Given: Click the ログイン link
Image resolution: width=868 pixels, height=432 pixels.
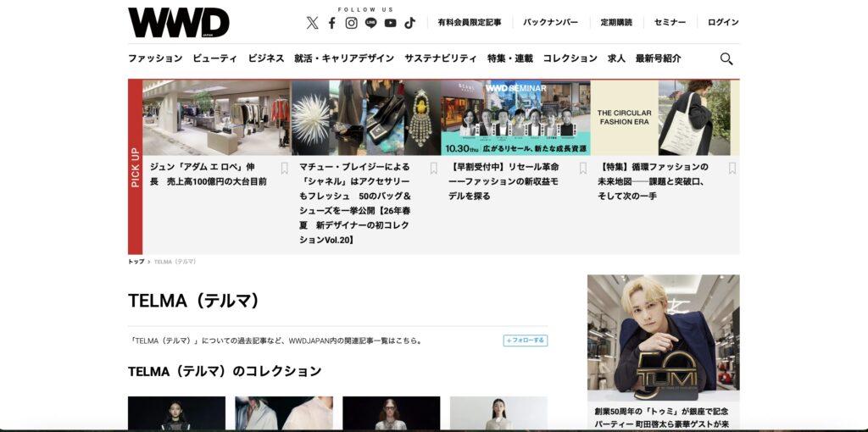Looking at the screenshot, I should coord(722,23).
